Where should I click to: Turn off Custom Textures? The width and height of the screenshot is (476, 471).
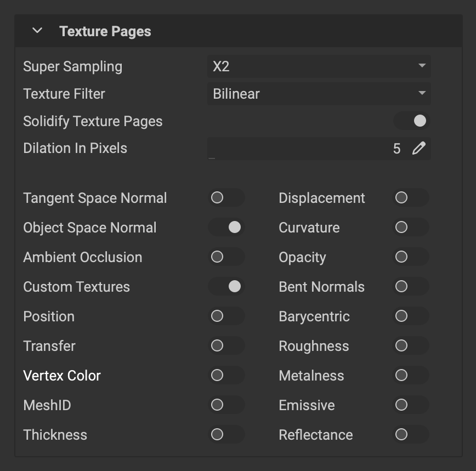coord(226,287)
